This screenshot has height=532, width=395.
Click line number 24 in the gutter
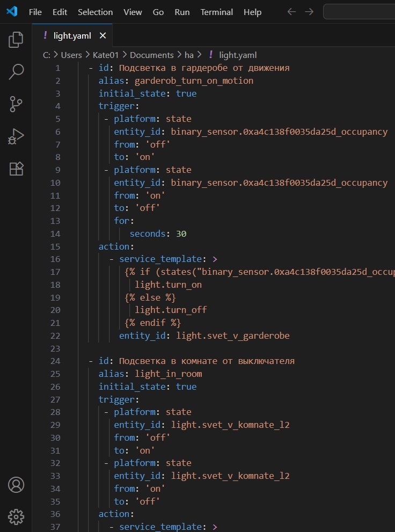click(x=55, y=361)
